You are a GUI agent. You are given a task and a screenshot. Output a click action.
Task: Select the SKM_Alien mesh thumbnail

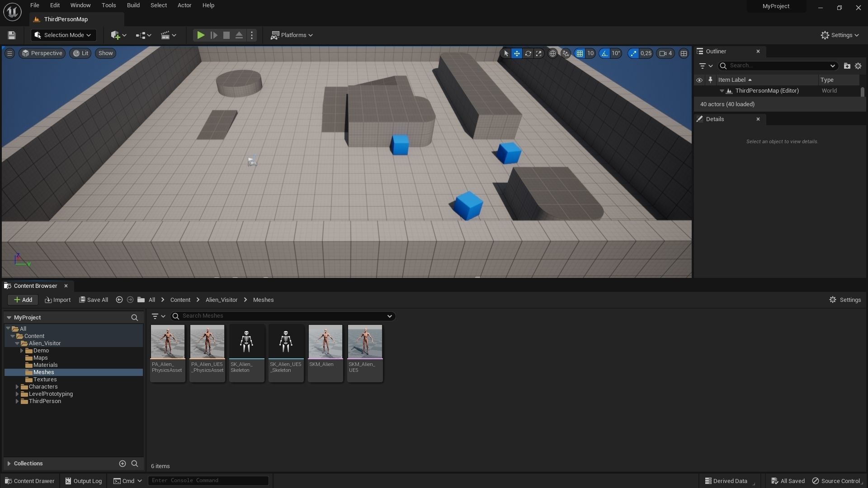[325, 342]
